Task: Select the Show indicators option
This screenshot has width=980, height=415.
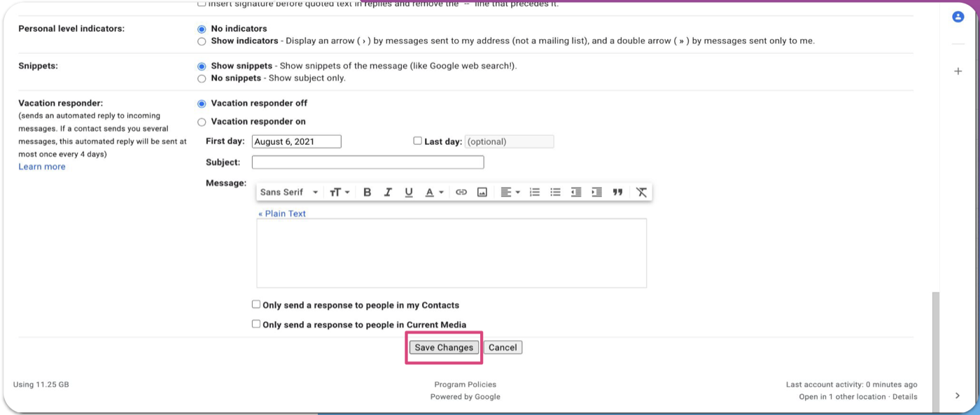Action: click(202, 41)
